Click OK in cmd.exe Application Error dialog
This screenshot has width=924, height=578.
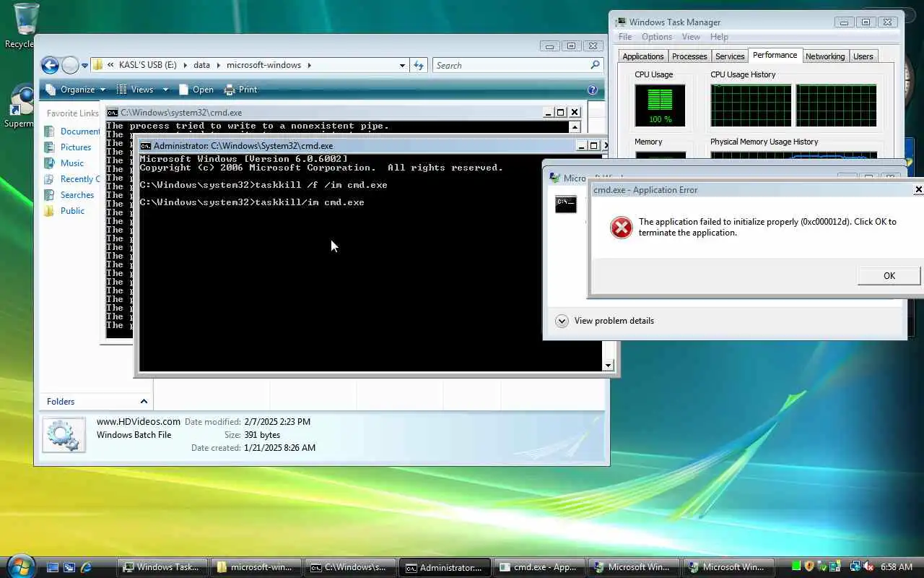pos(889,275)
